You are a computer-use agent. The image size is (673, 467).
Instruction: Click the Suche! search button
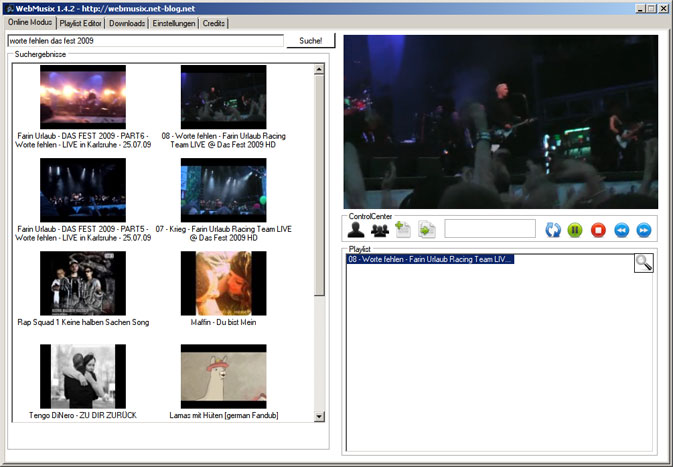311,41
